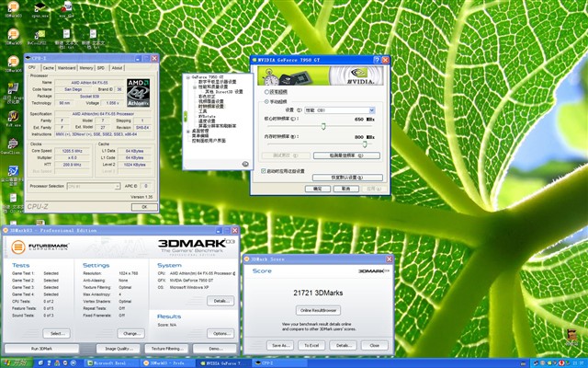
Task: Click the Demo... button in 3DMark03
Action: click(x=215, y=349)
